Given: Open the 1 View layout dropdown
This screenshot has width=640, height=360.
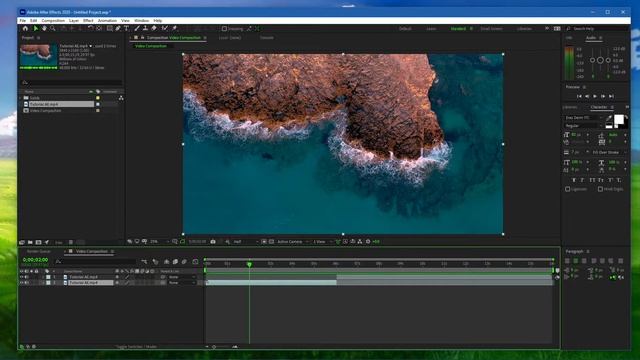Looking at the screenshot, I should 322,242.
